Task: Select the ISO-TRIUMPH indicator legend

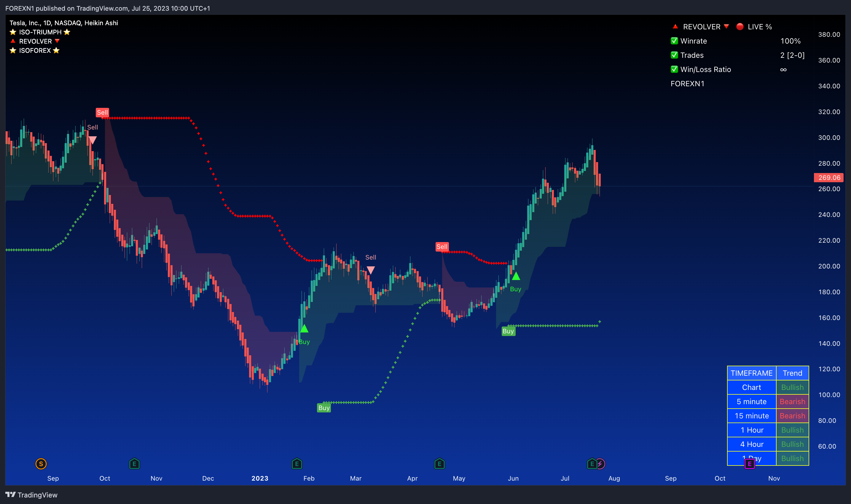Action: click(x=40, y=32)
